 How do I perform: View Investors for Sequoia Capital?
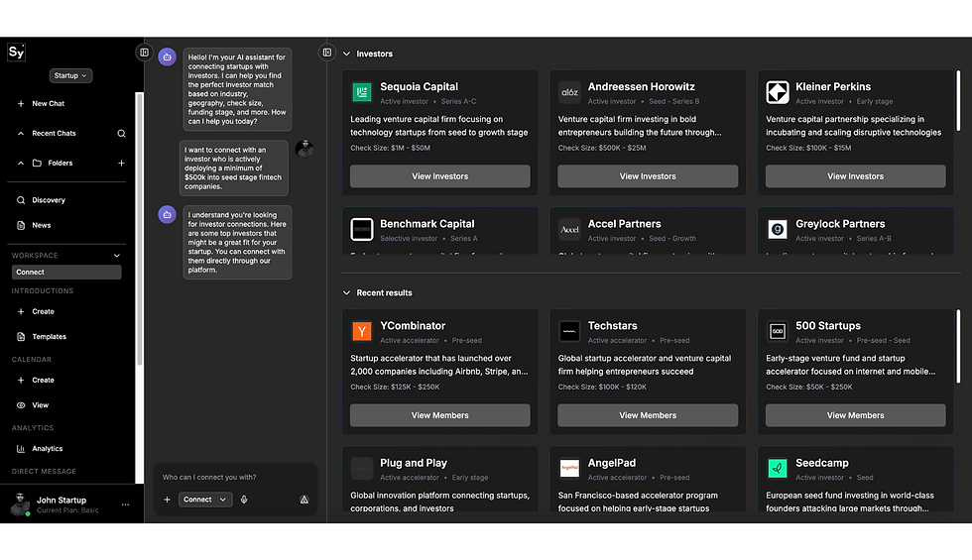(x=440, y=176)
